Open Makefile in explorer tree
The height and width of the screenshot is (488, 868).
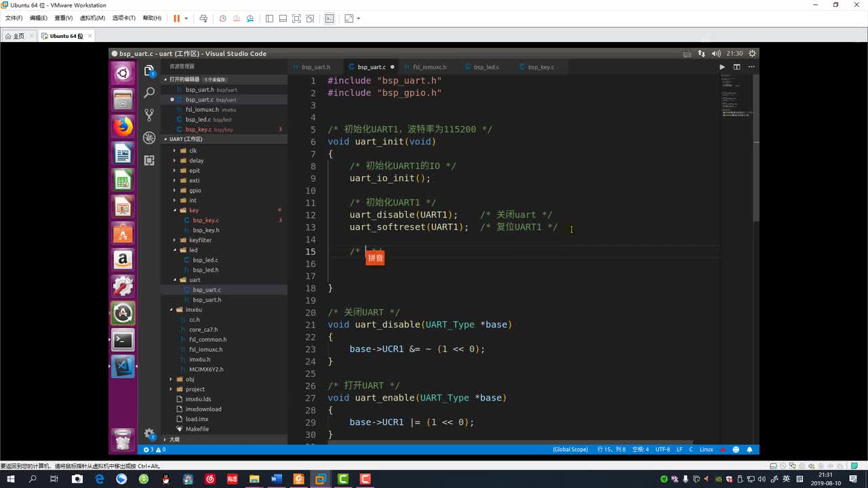(x=197, y=429)
